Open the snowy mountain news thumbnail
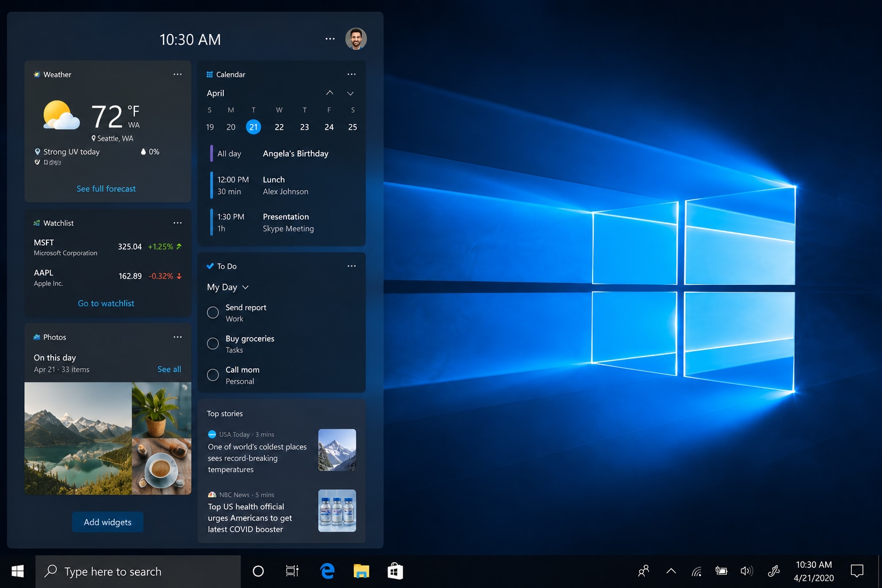 337,450
